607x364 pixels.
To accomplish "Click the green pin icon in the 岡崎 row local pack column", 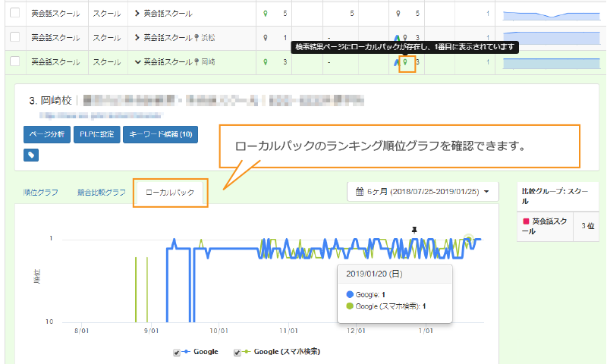I will [405, 62].
